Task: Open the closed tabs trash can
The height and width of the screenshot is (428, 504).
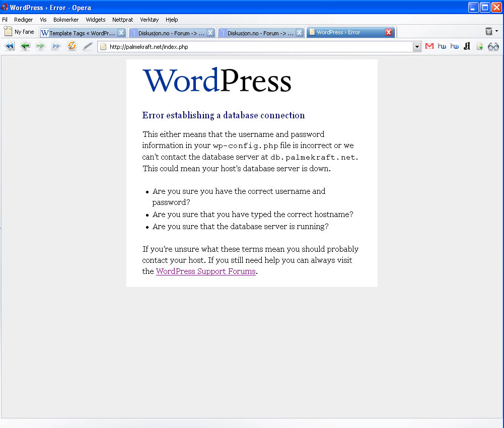Action: [x=489, y=31]
